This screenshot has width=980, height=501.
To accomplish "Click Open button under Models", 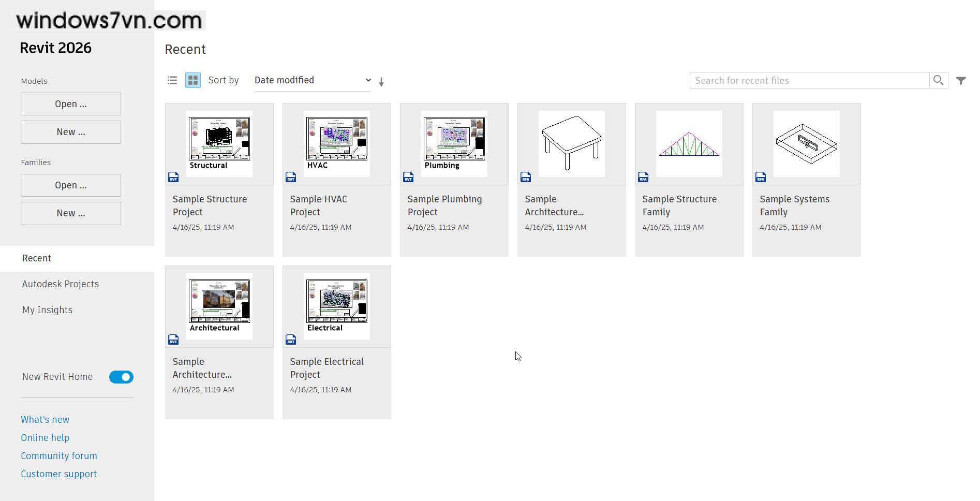I will [x=71, y=104].
